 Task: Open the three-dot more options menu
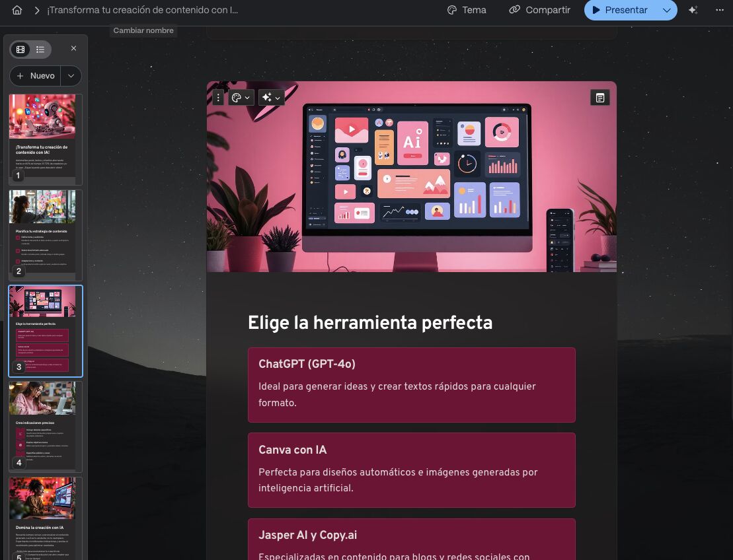pyautogui.click(x=720, y=10)
